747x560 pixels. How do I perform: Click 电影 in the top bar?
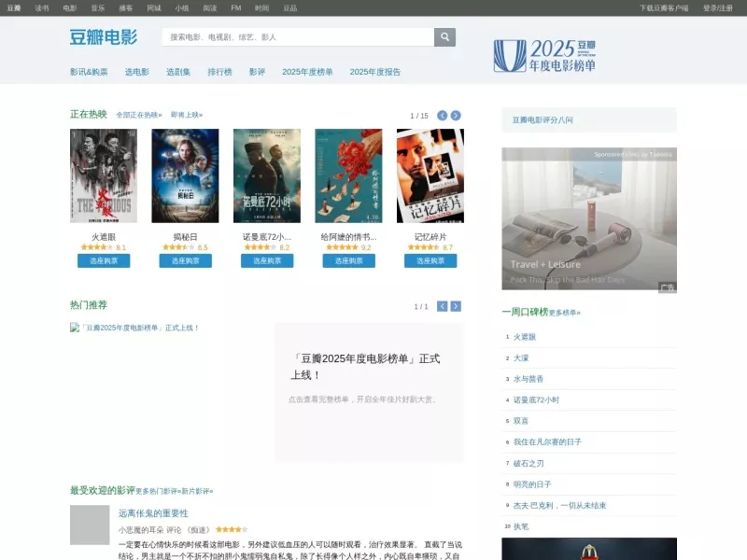tap(70, 8)
